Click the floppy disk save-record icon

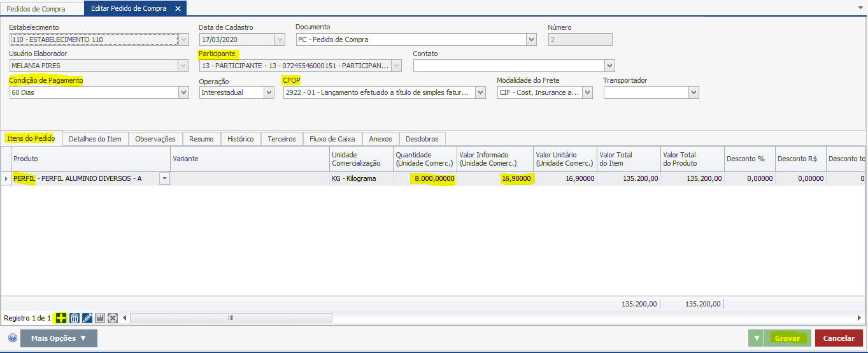coord(100,317)
